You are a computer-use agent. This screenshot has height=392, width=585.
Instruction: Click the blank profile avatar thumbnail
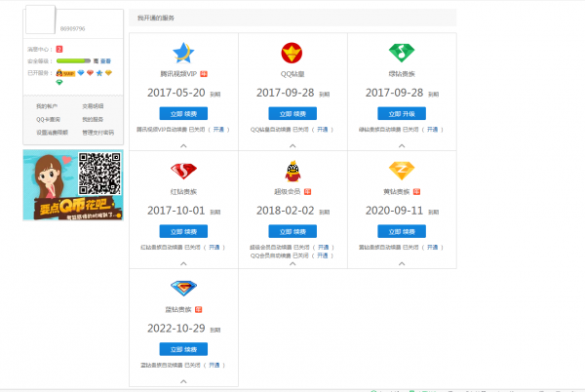(40, 20)
